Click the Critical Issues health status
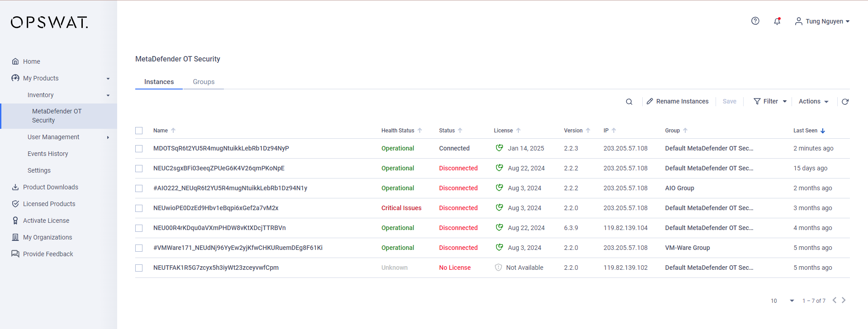 [x=401, y=208]
